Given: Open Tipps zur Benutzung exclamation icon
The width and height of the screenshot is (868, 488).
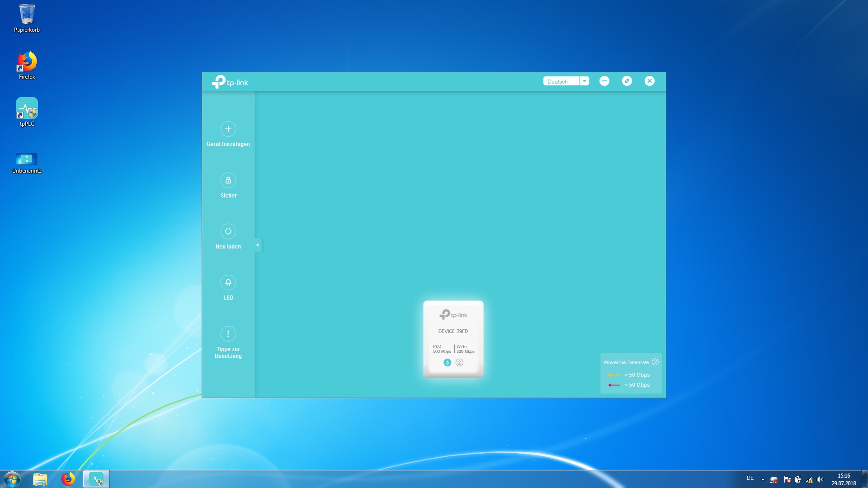Looking at the screenshot, I should tap(228, 334).
